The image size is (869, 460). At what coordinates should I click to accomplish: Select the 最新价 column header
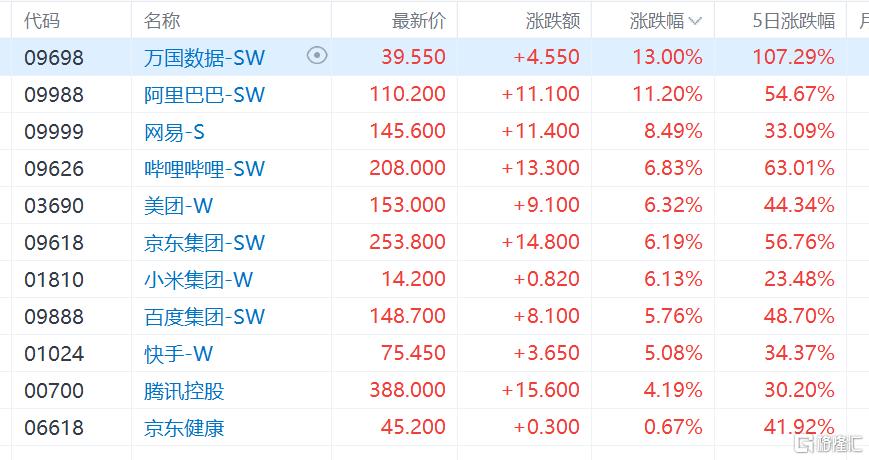(x=418, y=21)
